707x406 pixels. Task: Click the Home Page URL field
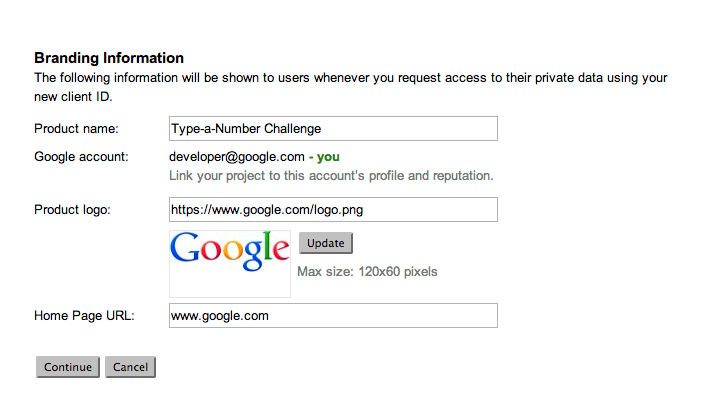click(x=333, y=316)
